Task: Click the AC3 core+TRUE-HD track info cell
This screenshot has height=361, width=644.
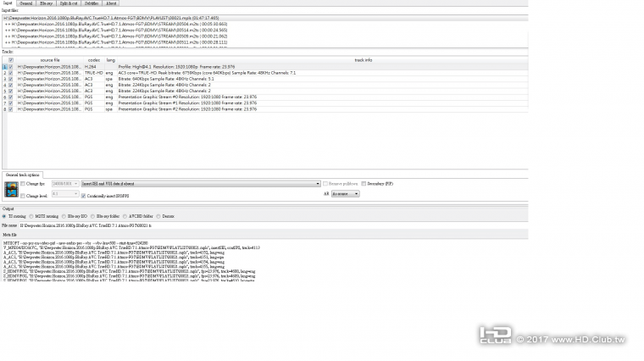Action: pyautogui.click(x=322, y=73)
